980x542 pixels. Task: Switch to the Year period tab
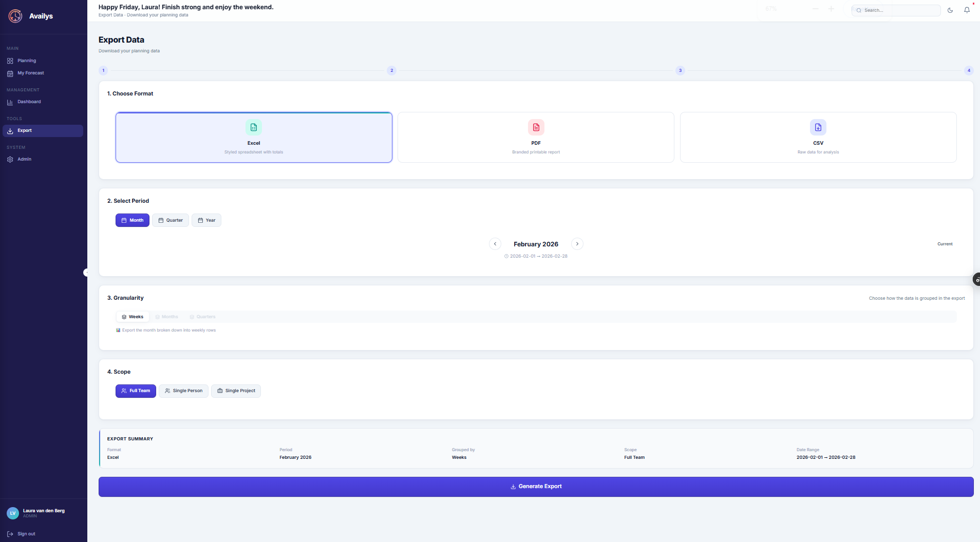[x=206, y=220]
